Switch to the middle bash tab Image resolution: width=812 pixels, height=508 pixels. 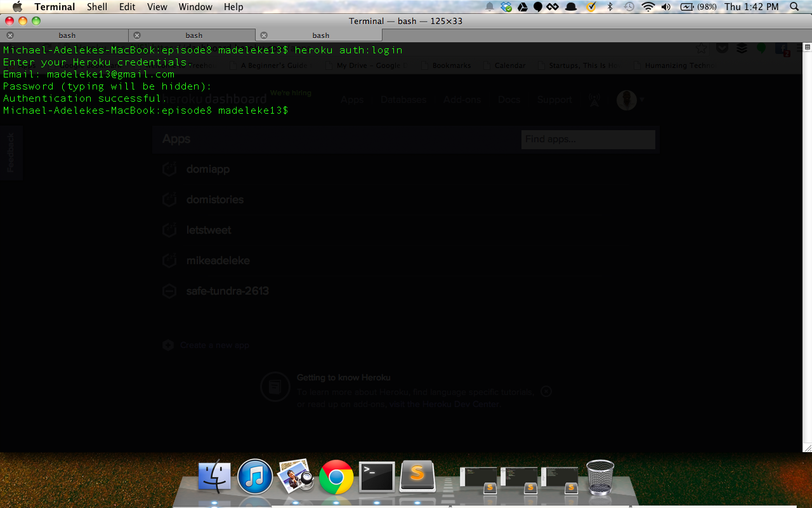point(193,36)
